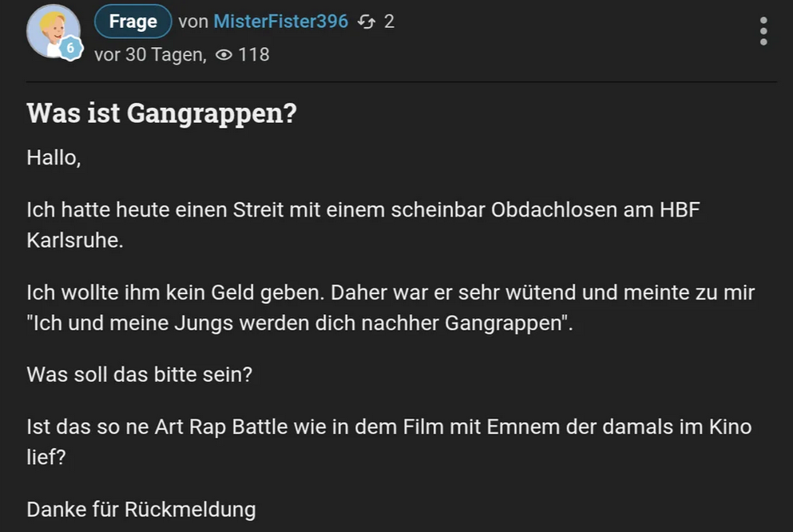Click the eye views icon
Image resolution: width=793 pixels, height=532 pixels.
pyautogui.click(x=224, y=55)
